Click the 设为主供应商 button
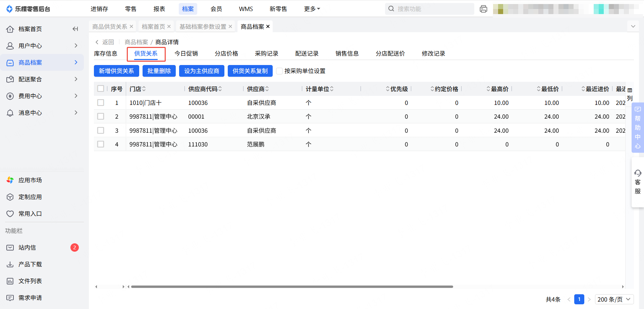644x309 pixels. (x=202, y=71)
